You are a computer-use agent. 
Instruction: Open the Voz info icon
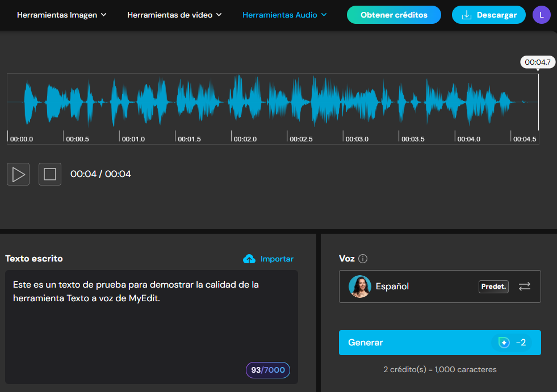tap(363, 259)
